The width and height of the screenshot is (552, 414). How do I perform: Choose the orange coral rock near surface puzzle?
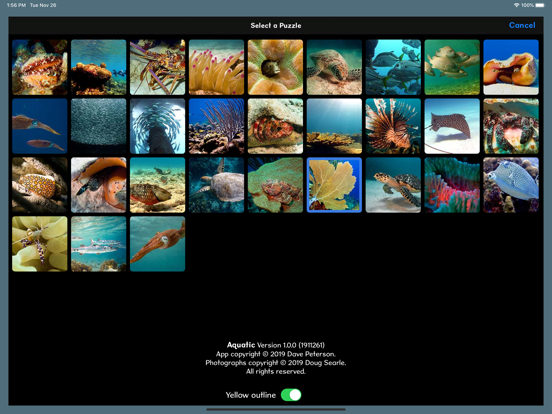99,67
